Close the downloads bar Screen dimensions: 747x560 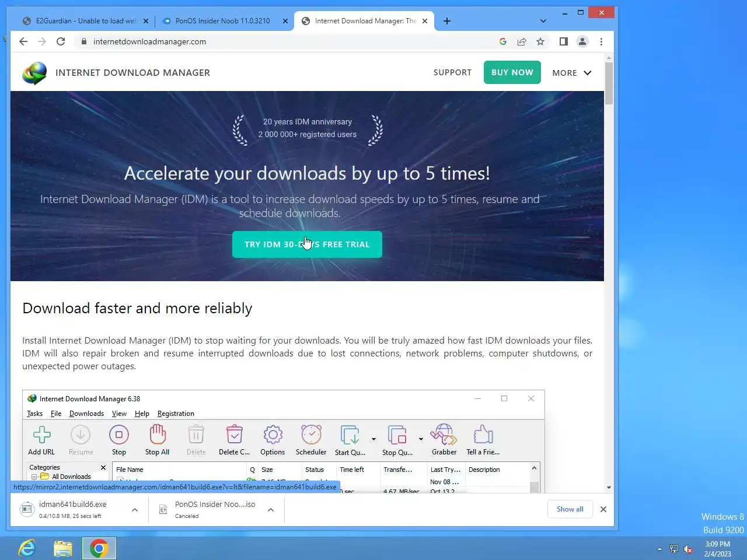603,509
